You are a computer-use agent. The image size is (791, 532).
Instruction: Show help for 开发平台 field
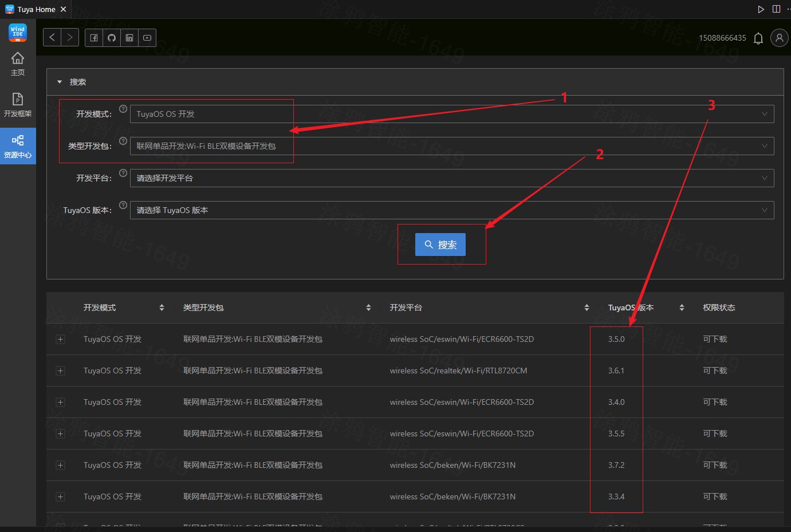tap(123, 173)
